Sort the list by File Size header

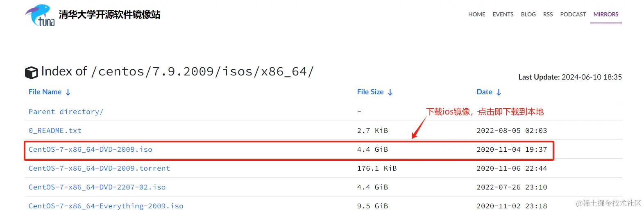pos(370,92)
